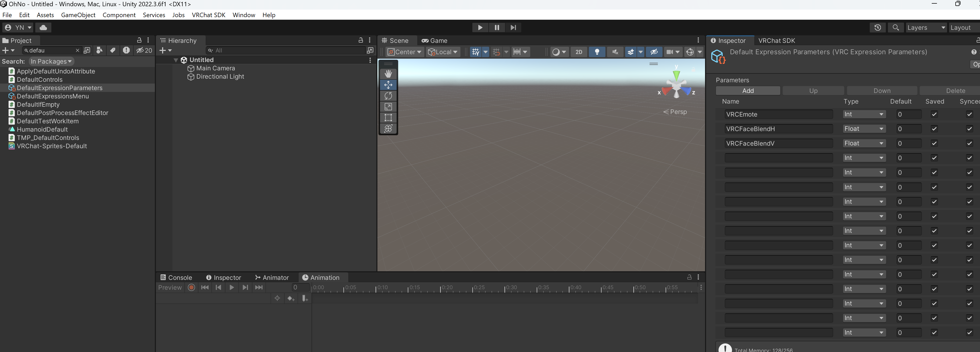Open the GameObject menu
The height and width of the screenshot is (352, 980).
point(78,15)
